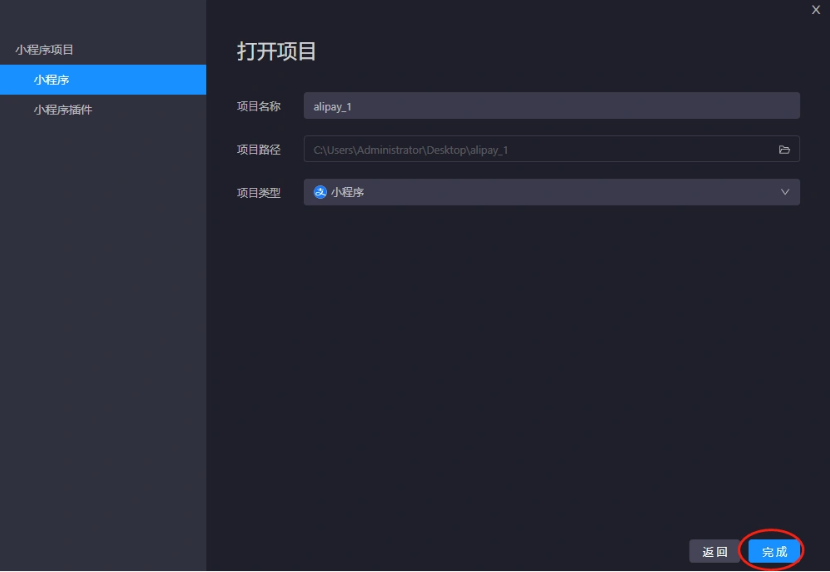Click the folder browse icon in 项目路径

784,150
